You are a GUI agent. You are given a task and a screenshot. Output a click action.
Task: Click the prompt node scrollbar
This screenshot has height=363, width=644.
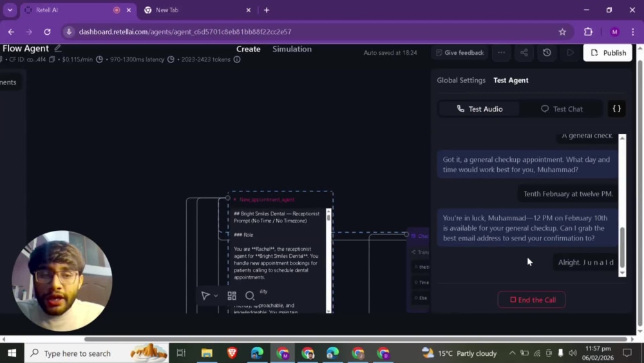coord(328,217)
